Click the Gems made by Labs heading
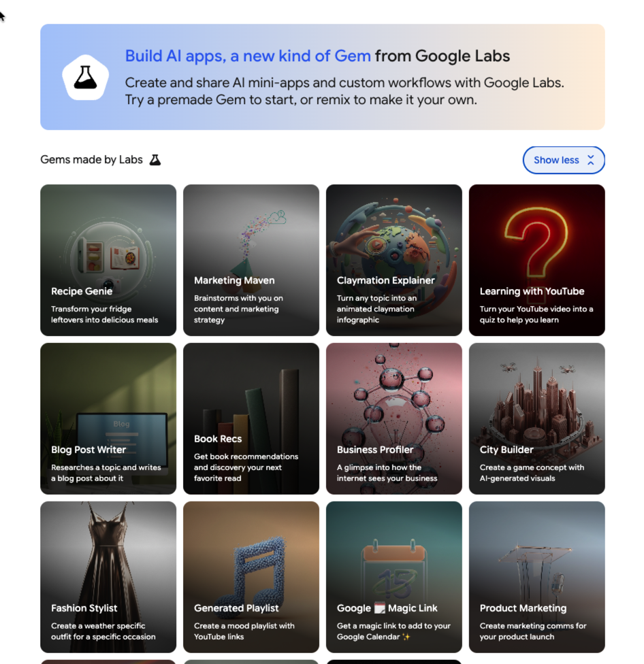The height and width of the screenshot is (664, 644). pos(92,160)
